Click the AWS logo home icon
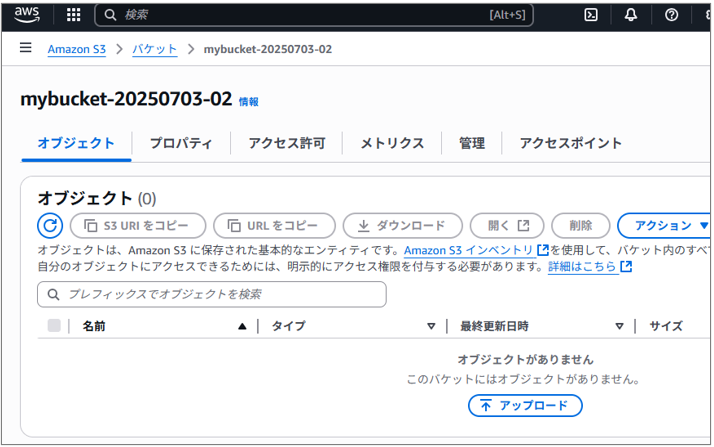The height and width of the screenshot is (447, 714). coord(27,14)
